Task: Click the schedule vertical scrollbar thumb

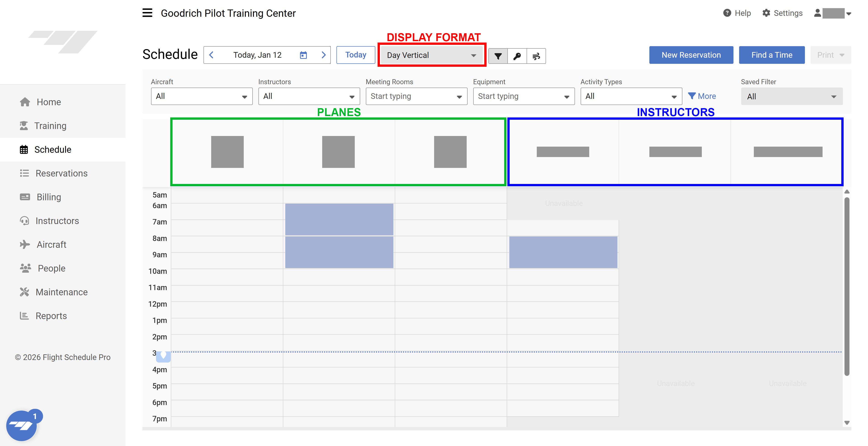Action: [847, 286]
